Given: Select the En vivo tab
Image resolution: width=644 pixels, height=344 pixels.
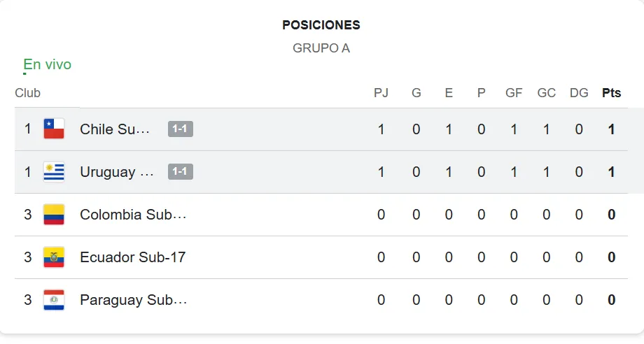Looking at the screenshot, I should point(48,64).
